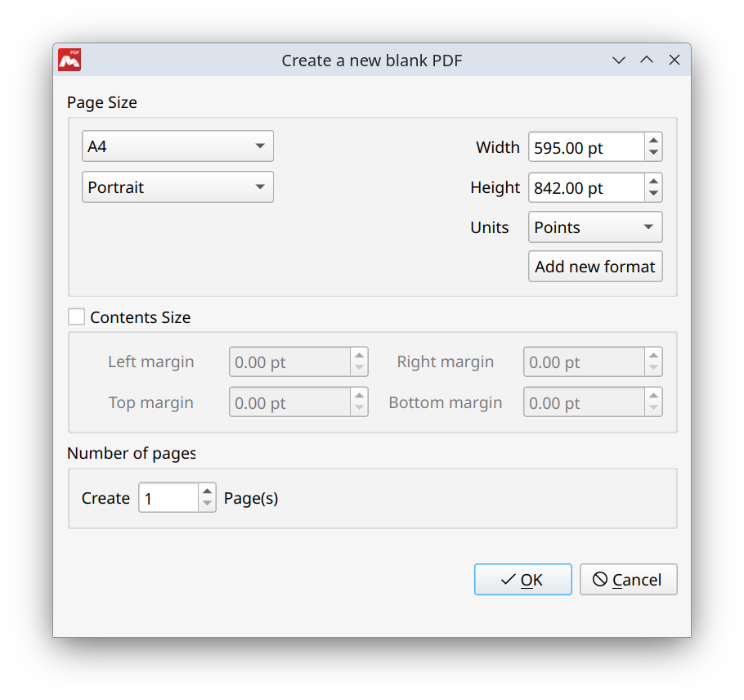The width and height of the screenshot is (744, 700).
Task: Click the Left margin stepper arrows
Action: (x=359, y=361)
